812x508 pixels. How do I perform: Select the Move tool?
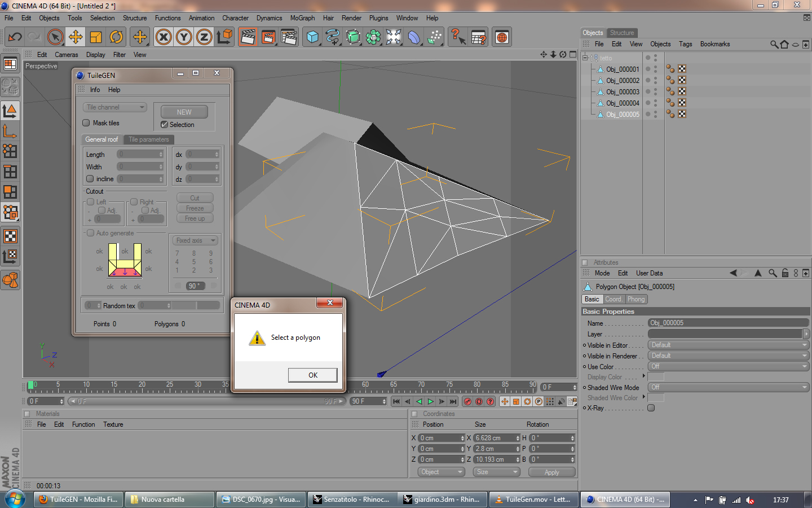(75, 37)
